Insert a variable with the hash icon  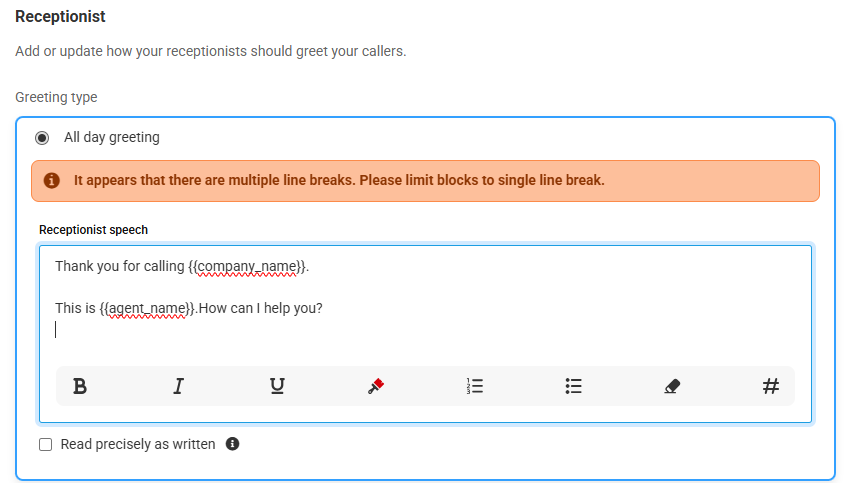771,386
